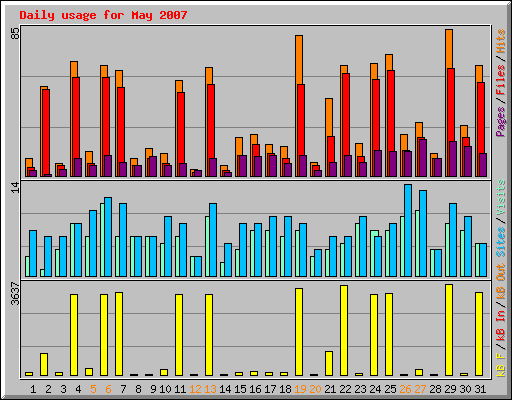Image resolution: width=512 pixels, height=400 pixels.
Task: Click day label "24" on the x-axis
Action: [x=375, y=389]
